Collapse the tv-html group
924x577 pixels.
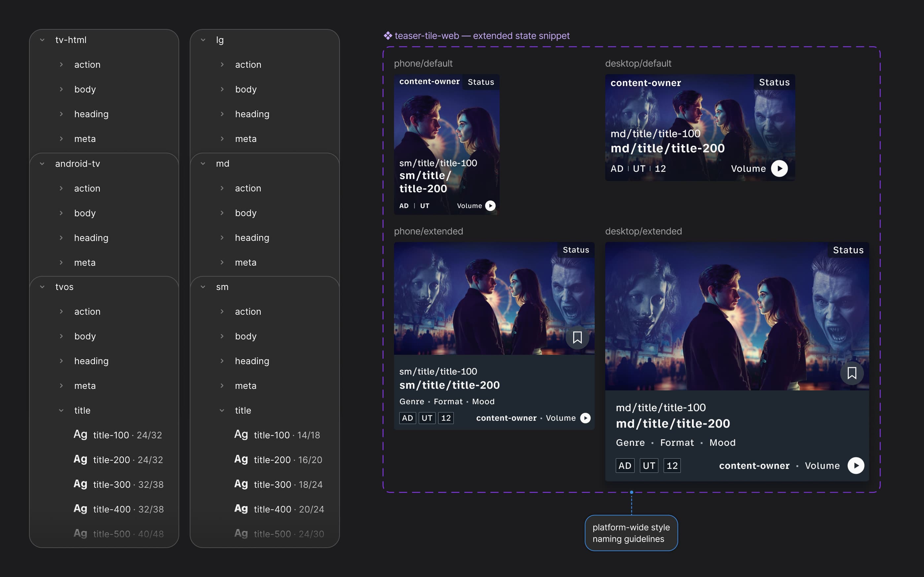42,40
